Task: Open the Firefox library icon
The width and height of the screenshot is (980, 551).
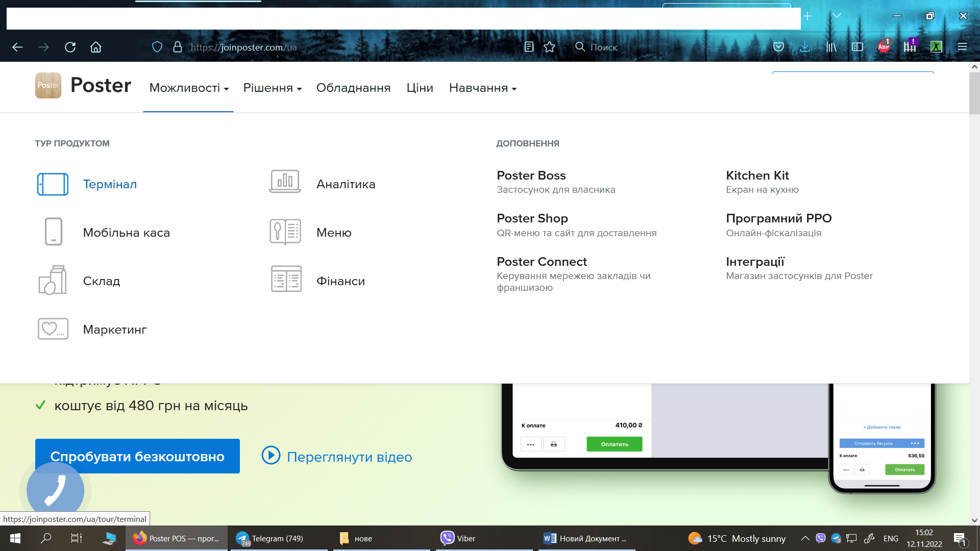Action: point(831,47)
